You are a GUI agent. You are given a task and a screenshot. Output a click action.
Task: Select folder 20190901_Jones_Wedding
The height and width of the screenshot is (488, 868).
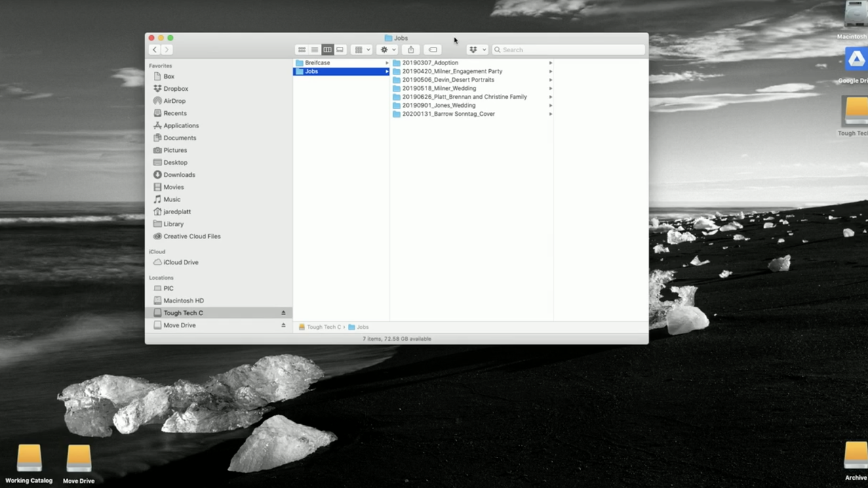click(439, 105)
